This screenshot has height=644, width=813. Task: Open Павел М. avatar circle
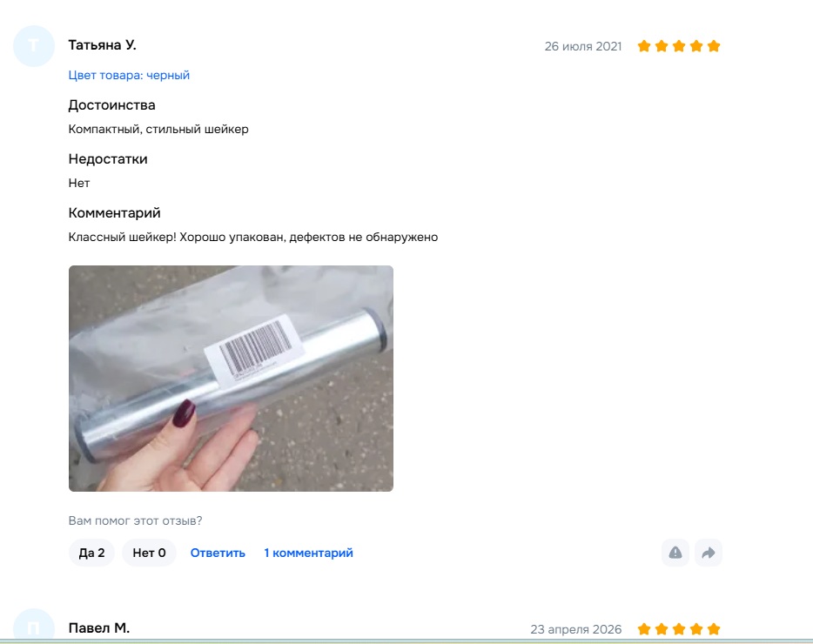tap(34, 626)
